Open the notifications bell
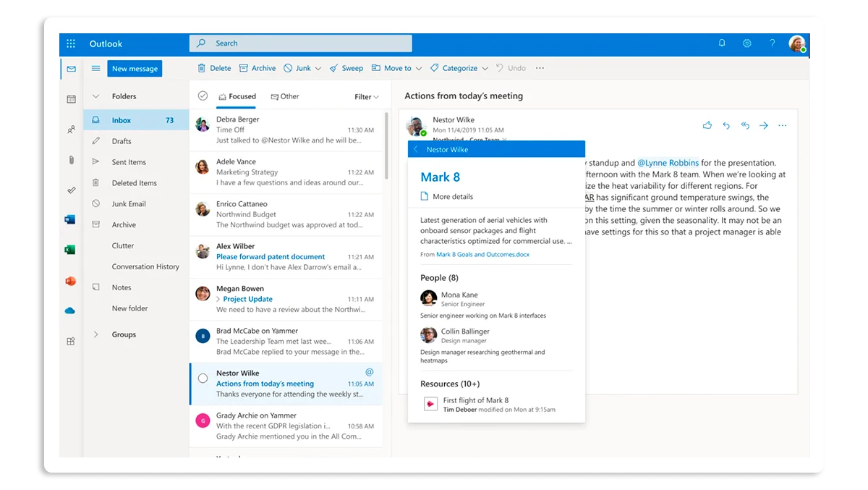The width and height of the screenshot is (868, 490). [x=722, y=43]
